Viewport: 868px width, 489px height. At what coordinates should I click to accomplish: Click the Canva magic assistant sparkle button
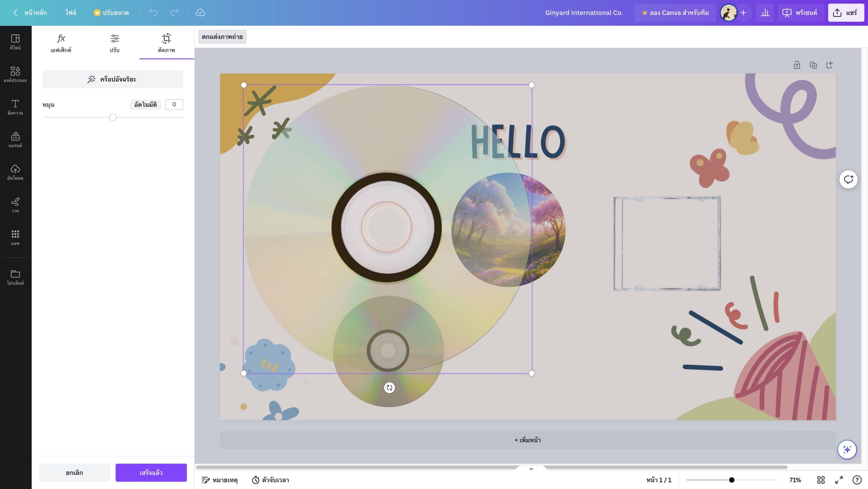(x=847, y=450)
